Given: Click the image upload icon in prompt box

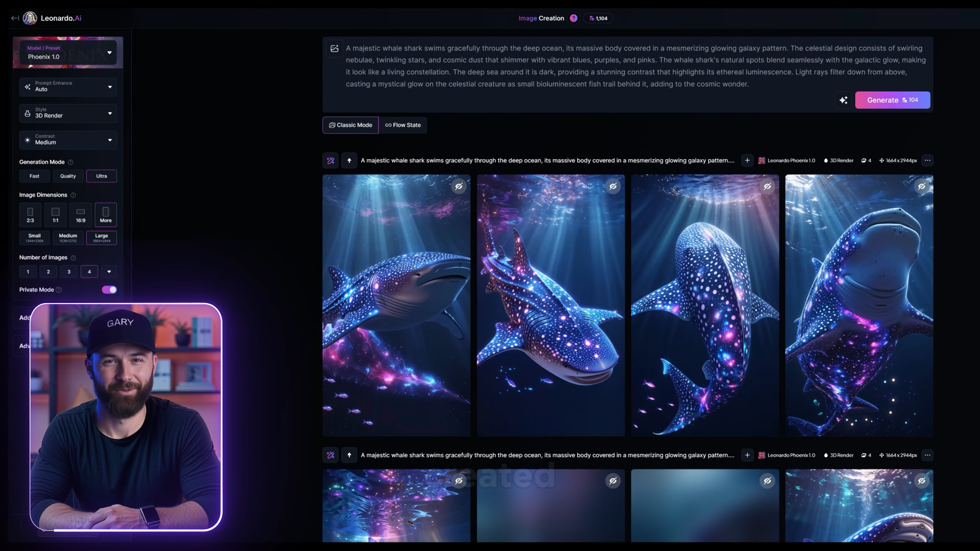Looking at the screenshot, I should (334, 48).
